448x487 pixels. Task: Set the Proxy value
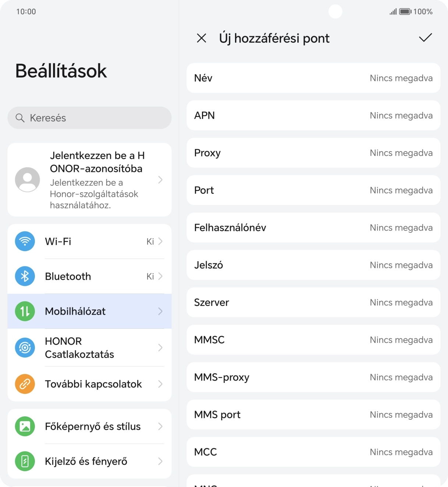click(x=313, y=153)
